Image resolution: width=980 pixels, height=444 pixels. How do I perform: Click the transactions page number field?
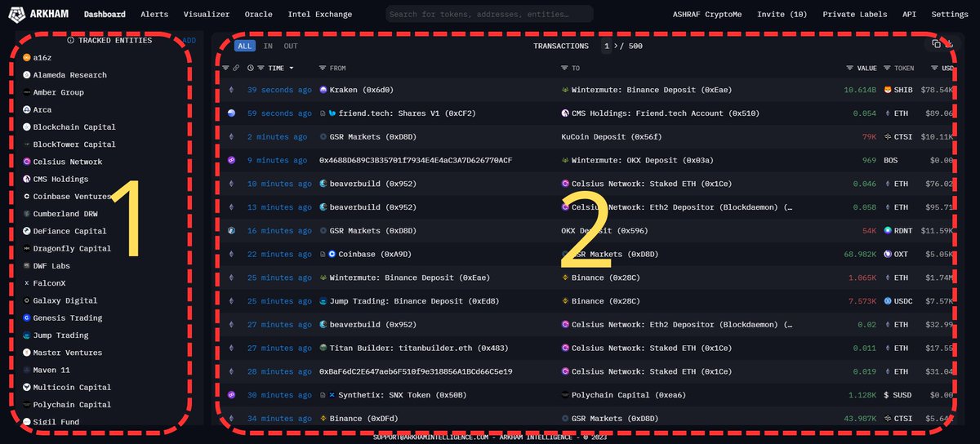[605, 47]
